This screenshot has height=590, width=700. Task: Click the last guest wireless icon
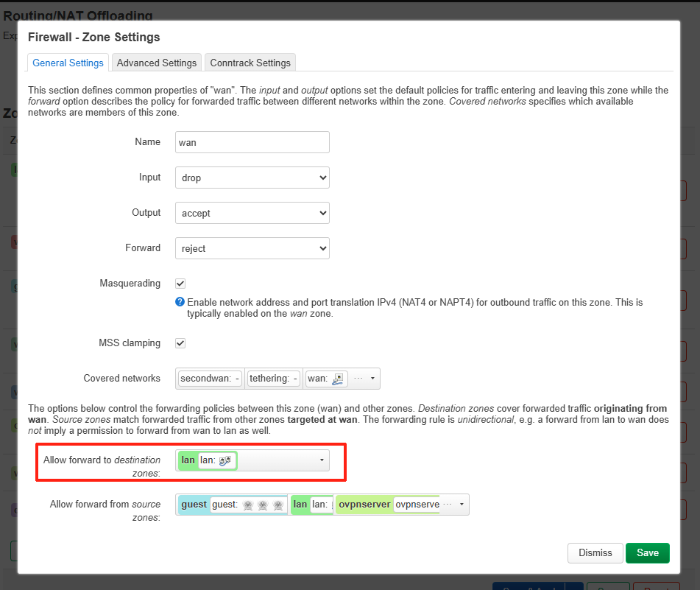(277, 505)
